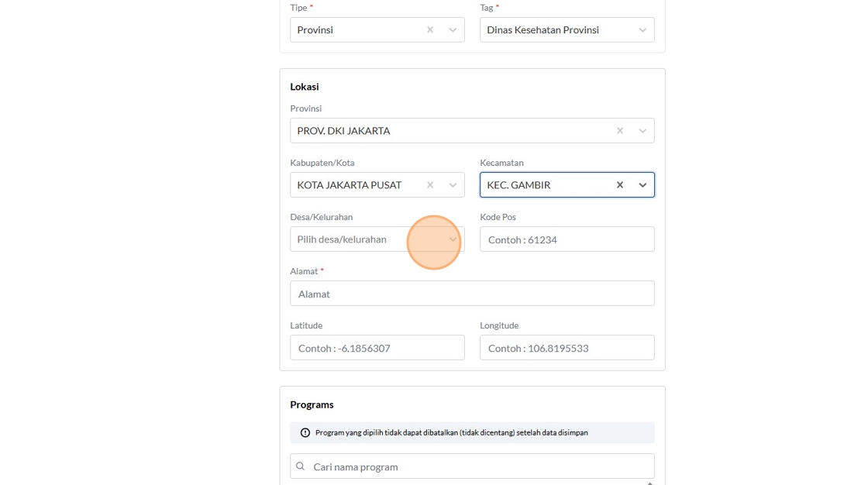Click the PROV. DKI JAKARTA selected value
The width and height of the screenshot is (868, 485).
click(x=343, y=131)
